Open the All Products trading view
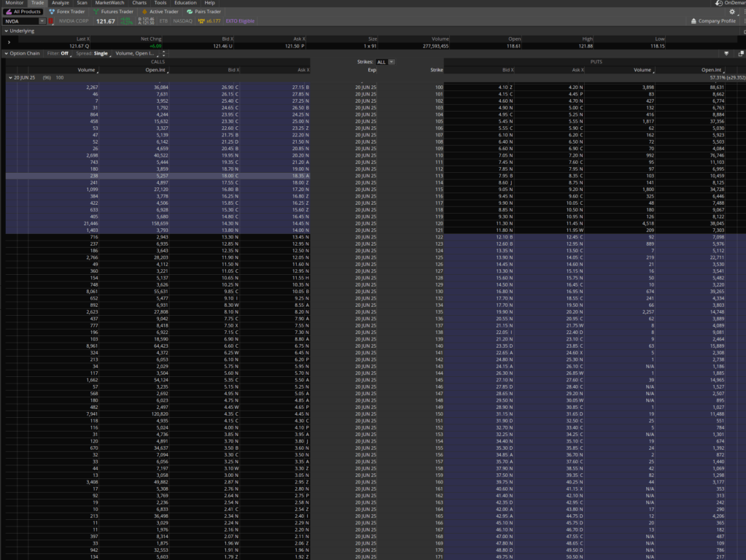Viewport: 746px width, 560px height. click(x=24, y=12)
